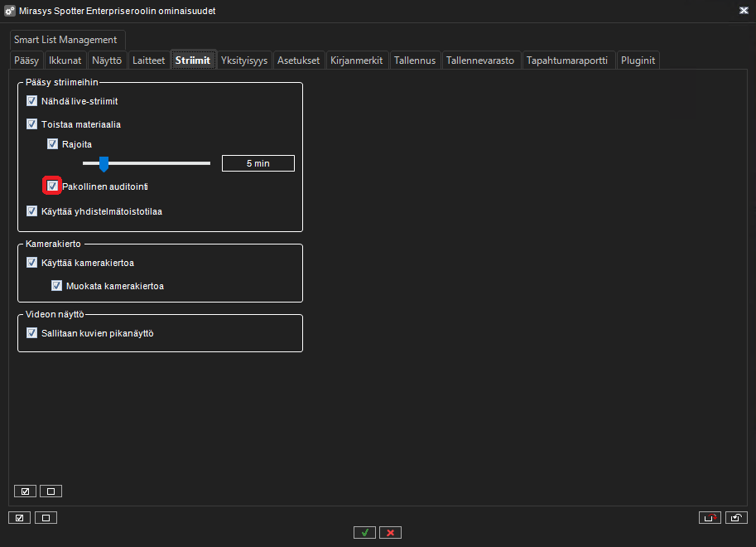Deselect all using bottom-left empty-box icon

46,517
